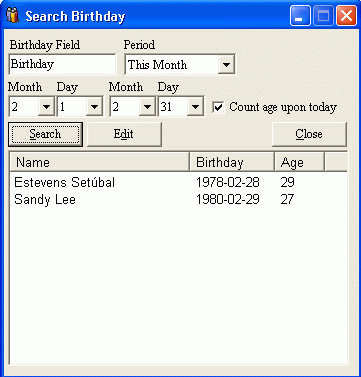The height and width of the screenshot is (377, 361).
Task: Expand the start Month dropdown arrow
Action: coord(46,107)
